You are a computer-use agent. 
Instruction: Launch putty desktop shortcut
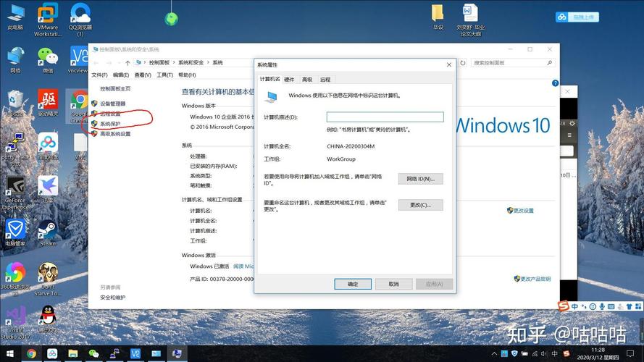pyautogui.click(x=15, y=149)
